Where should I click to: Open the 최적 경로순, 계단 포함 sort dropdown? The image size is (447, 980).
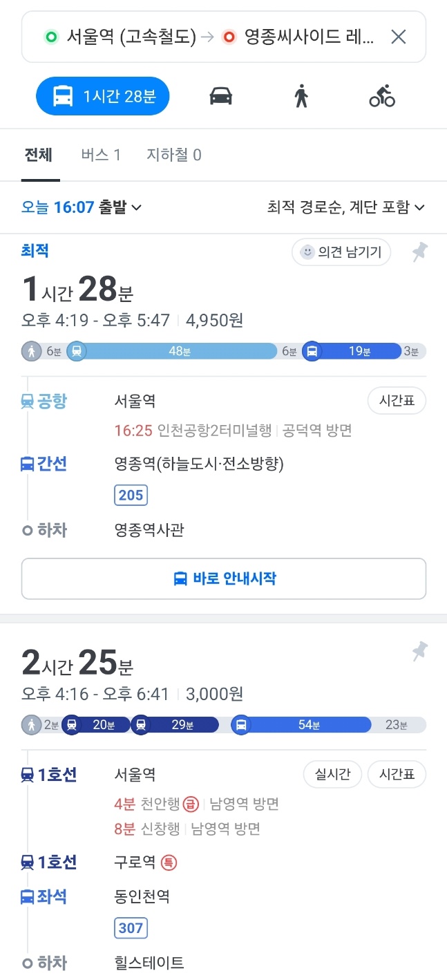coord(345,207)
